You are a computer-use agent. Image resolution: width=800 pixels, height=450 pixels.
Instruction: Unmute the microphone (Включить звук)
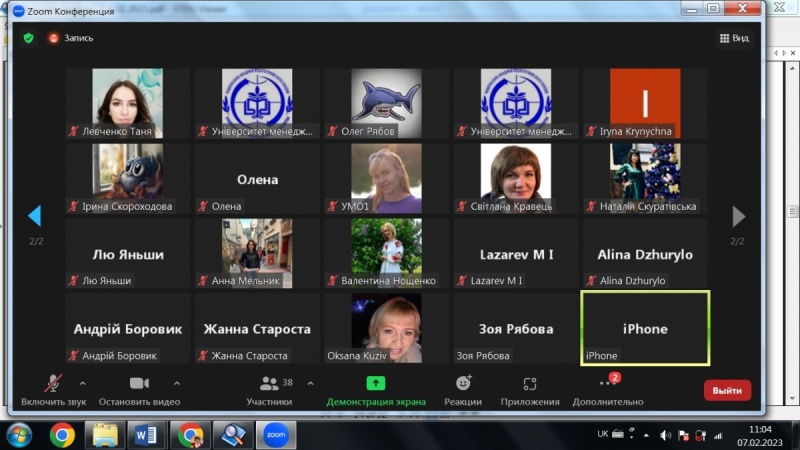[x=53, y=388]
